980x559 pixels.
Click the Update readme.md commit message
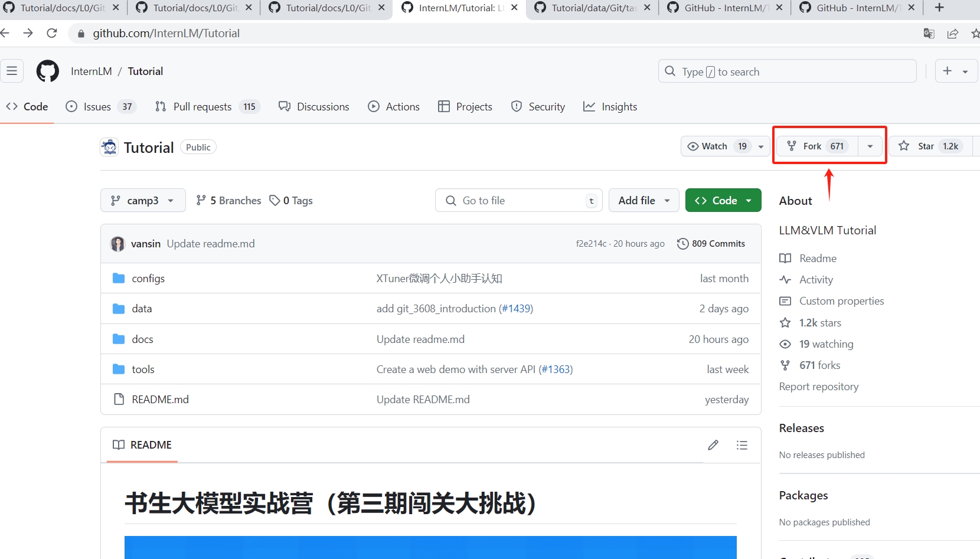click(211, 244)
